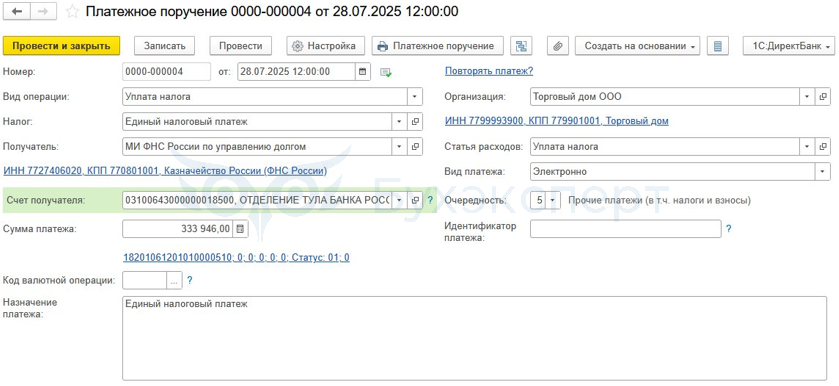
Task: Show help for Счет получателя question mark
Action: click(429, 200)
